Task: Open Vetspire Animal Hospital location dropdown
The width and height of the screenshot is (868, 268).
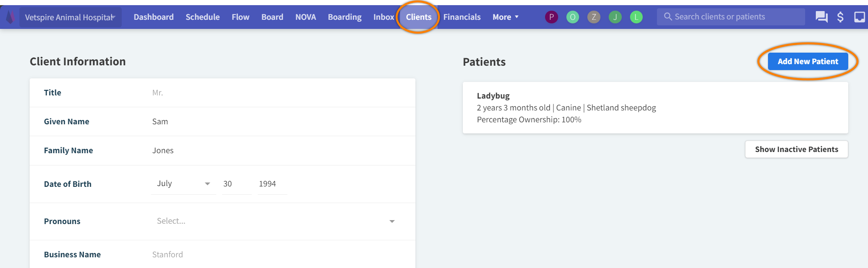Action: click(70, 17)
